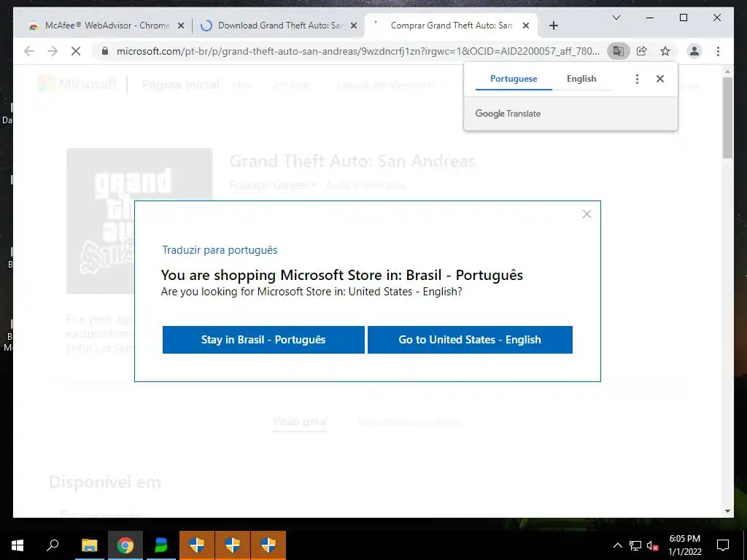Screen dimensions: 747x560
Task: Close the Comprar Grand Theft Auto tab
Action: (526, 26)
